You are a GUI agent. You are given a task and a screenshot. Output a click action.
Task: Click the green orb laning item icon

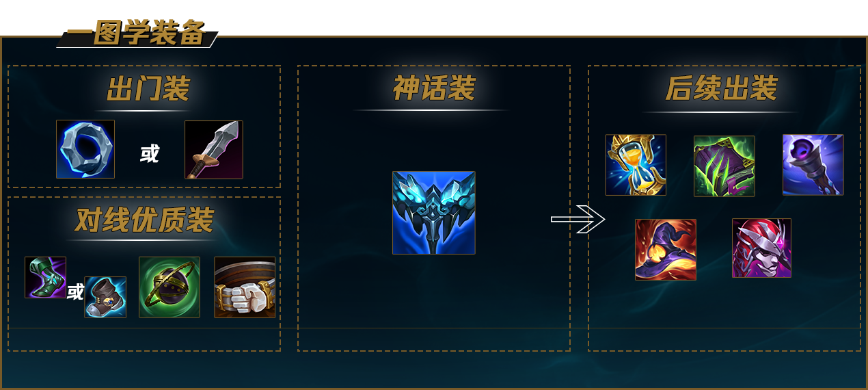click(169, 287)
